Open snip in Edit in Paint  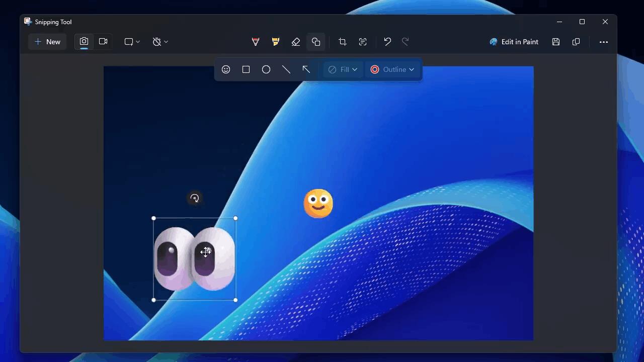coord(514,42)
